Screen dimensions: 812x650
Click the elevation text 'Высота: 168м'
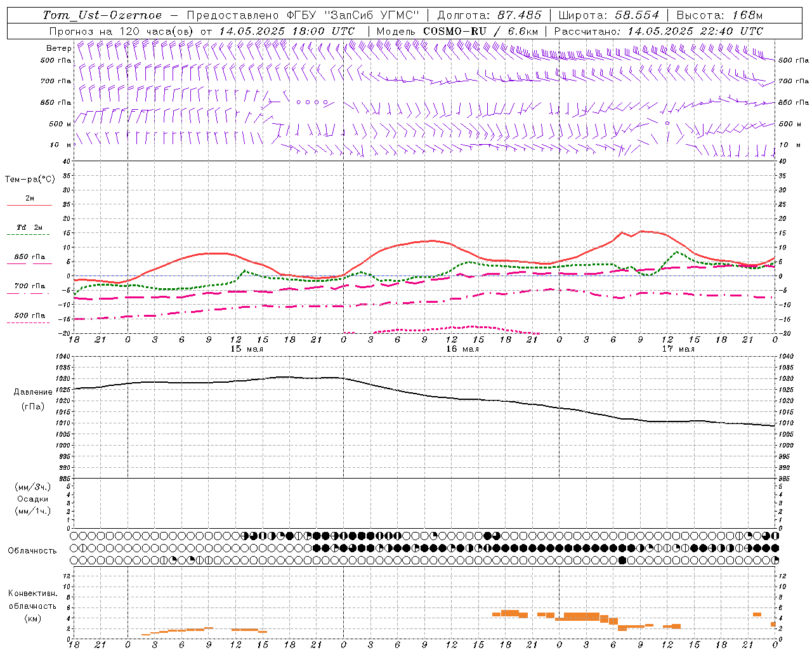point(720,15)
